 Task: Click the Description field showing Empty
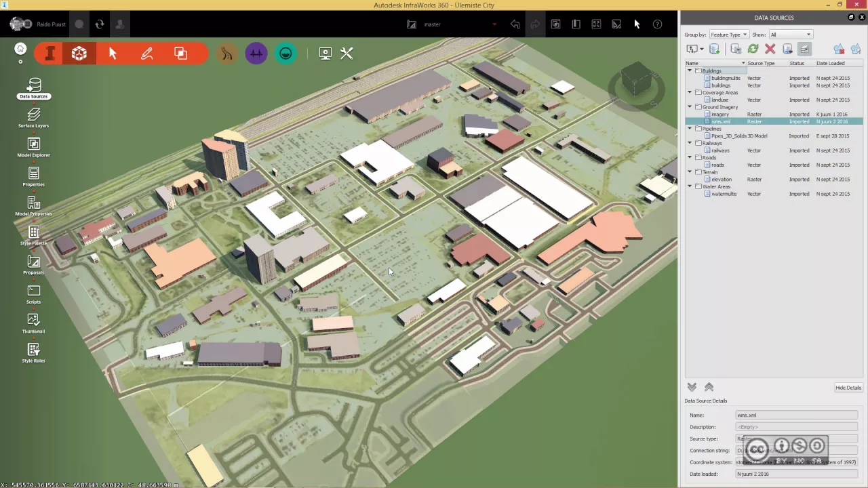pos(797,427)
